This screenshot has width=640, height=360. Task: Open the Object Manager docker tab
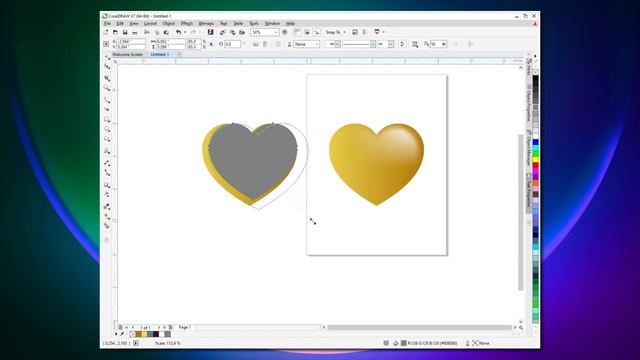pyautogui.click(x=528, y=148)
